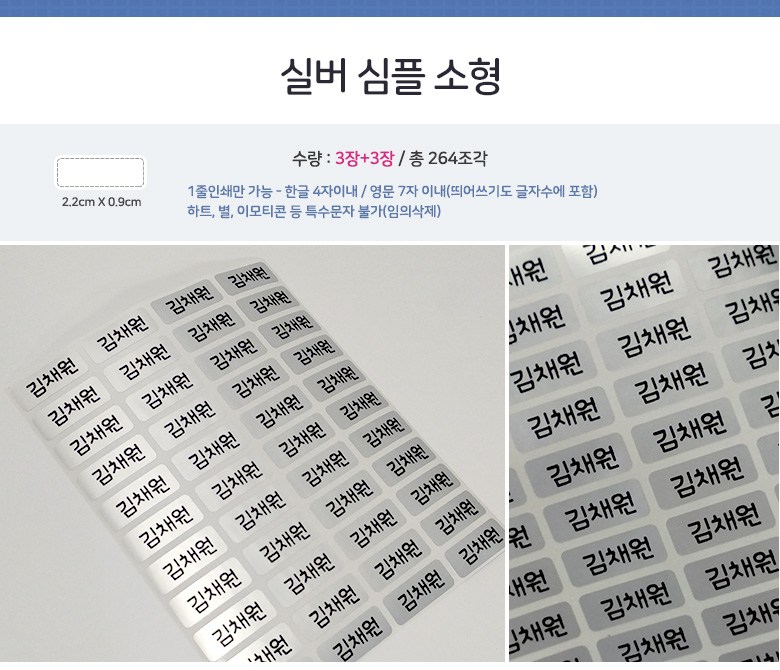Click the title 실버 심플 소형
The image size is (780, 670).
(390, 76)
